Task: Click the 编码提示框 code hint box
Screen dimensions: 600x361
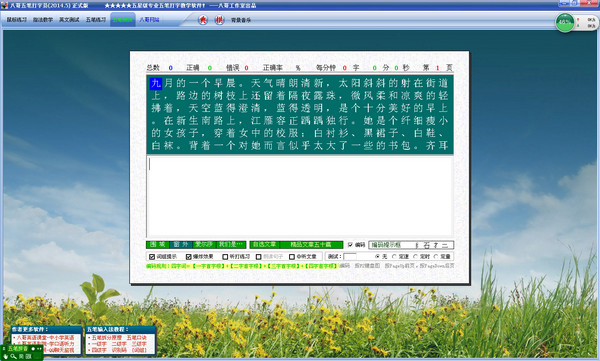Action: (411, 245)
